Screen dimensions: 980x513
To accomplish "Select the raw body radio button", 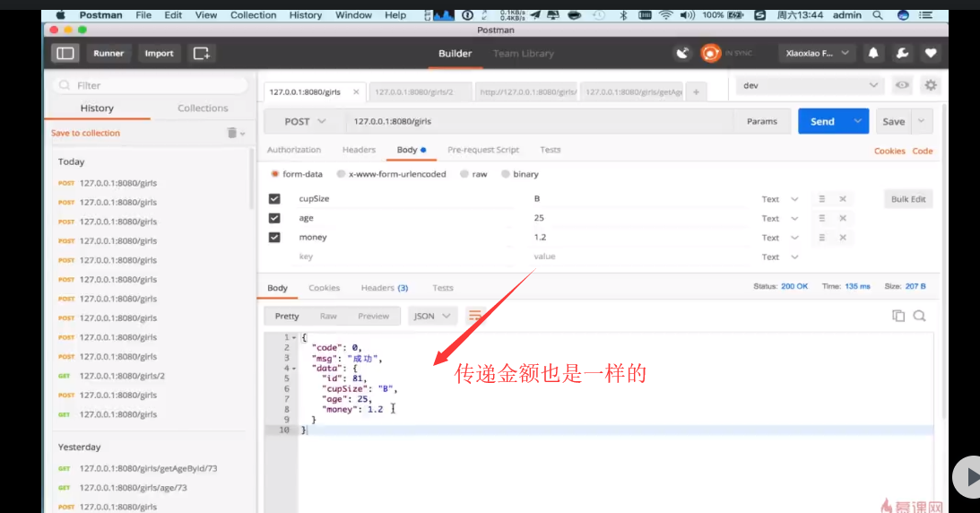I will [x=464, y=174].
